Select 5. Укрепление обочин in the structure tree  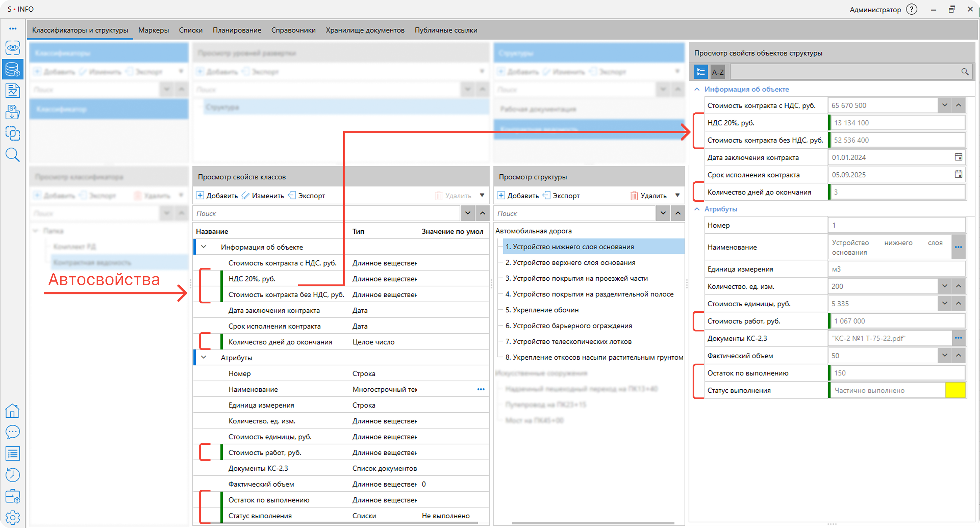(542, 310)
